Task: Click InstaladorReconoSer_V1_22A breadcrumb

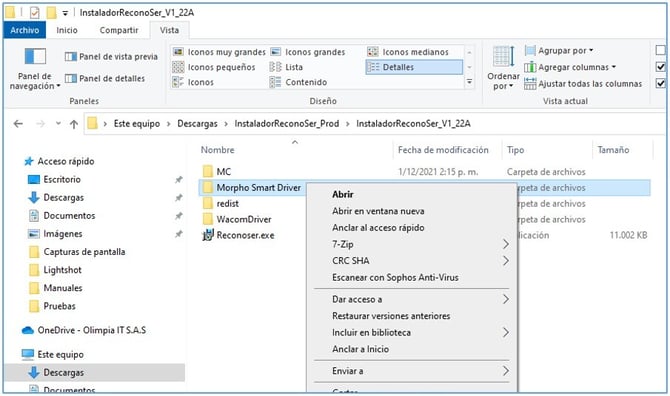Action: tap(413, 124)
